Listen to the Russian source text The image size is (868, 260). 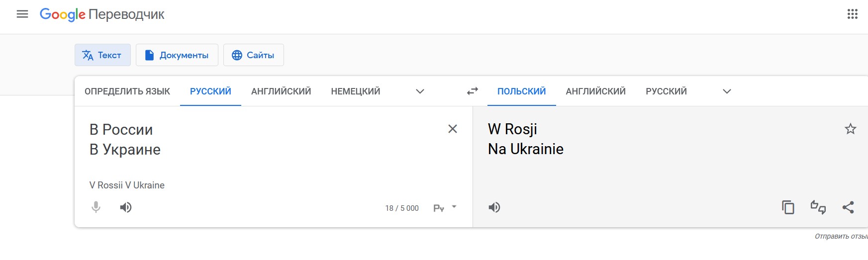point(126,207)
